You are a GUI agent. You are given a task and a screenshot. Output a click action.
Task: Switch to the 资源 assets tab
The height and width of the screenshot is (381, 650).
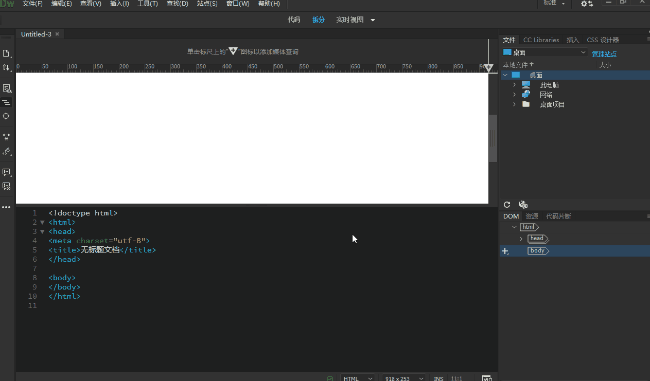pos(532,216)
